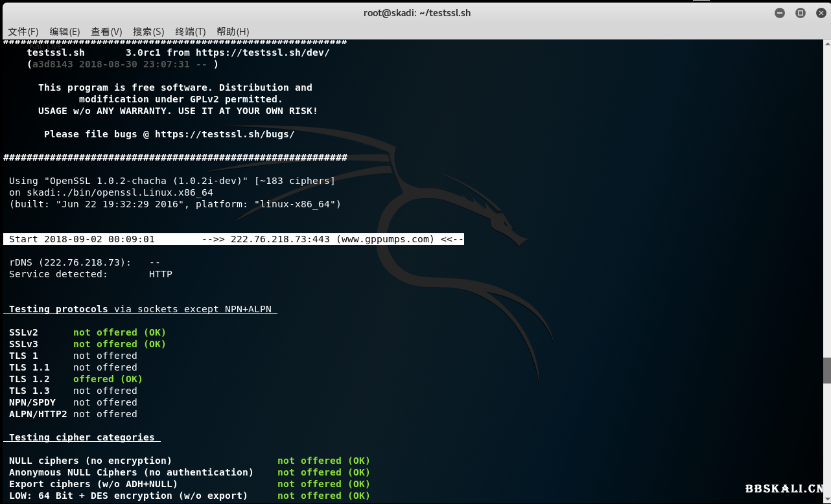Click the maximize window icon
The height and width of the screenshot is (504, 831).
(800, 12)
